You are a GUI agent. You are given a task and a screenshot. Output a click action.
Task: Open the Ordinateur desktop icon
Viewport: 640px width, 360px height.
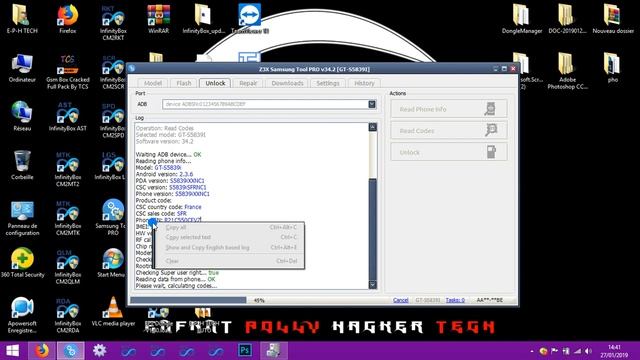click(22, 67)
